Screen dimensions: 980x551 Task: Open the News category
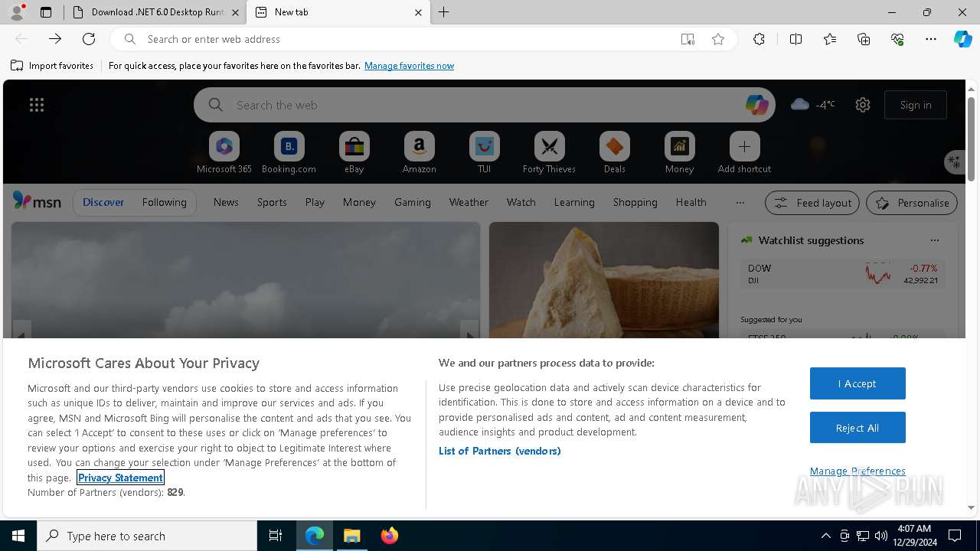[226, 202]
